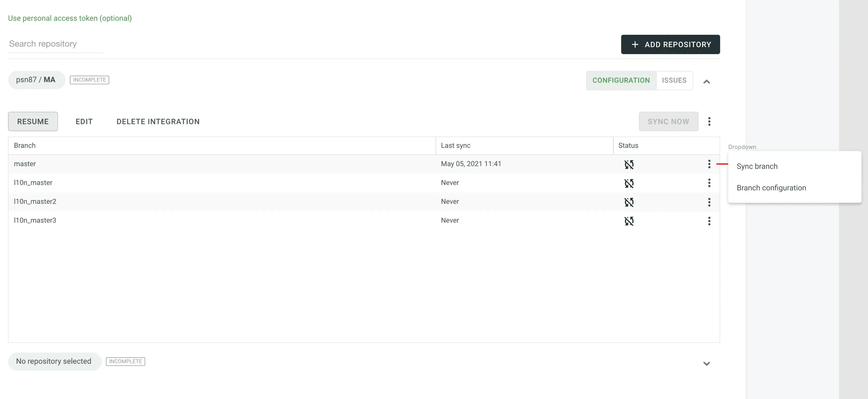
Task: Click sync-disabled status icon for l10n_master2 row
Action: 629,202
